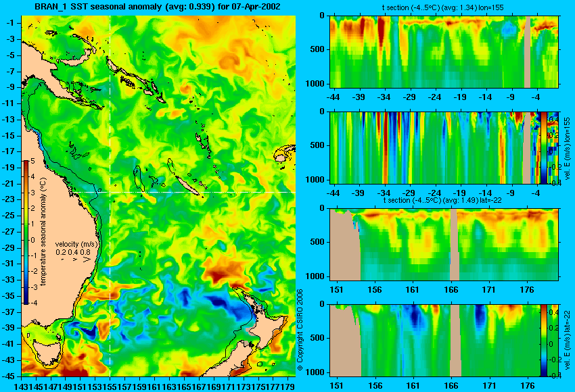Click depth label "1000" of the lon=155 temperature section
575x392 pixels.
[x=315, y=84]
